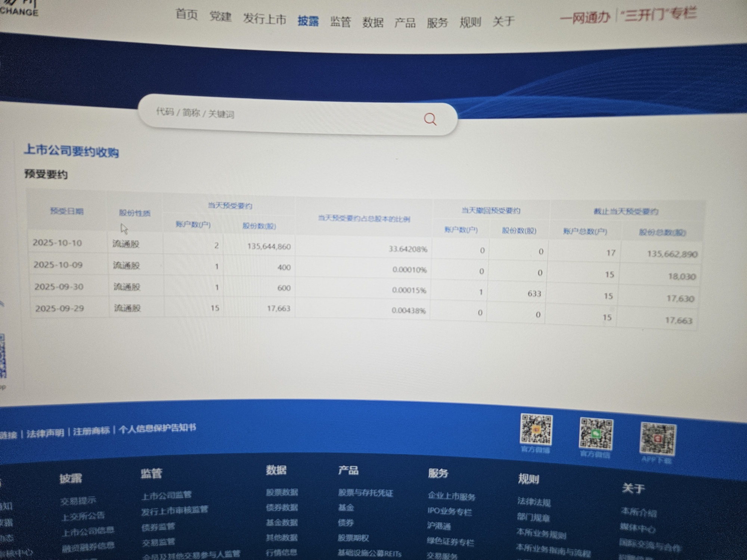Screen dimensions: 747x560
Task: Click the official Weibo QR code
Action: point(536,429)
